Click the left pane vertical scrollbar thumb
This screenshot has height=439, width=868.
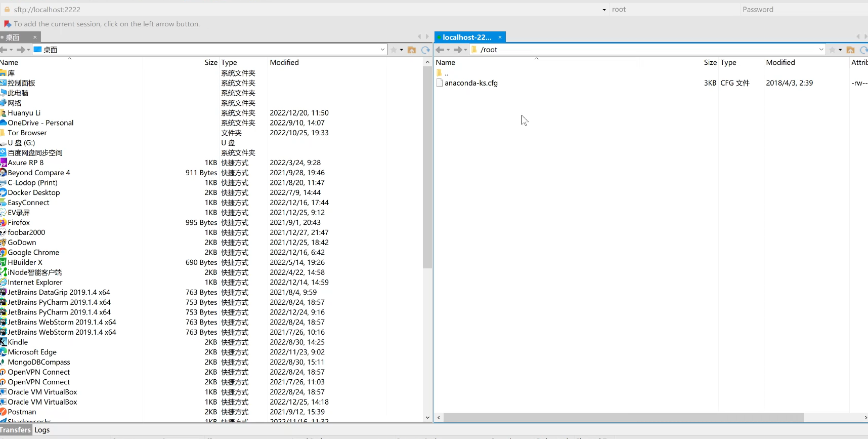[x=427, y=167]
